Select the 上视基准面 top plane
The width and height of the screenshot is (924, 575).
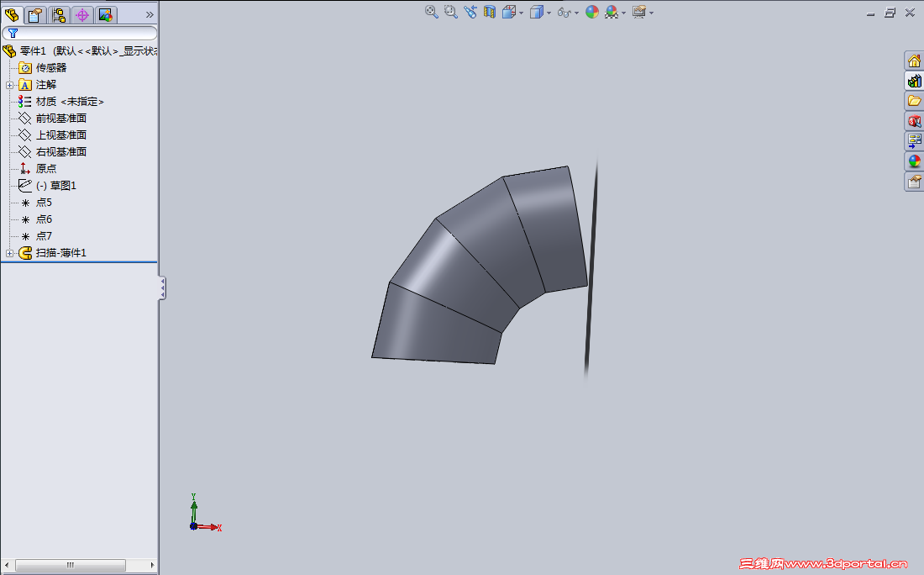pyautogui.click(x=60, y=135)
